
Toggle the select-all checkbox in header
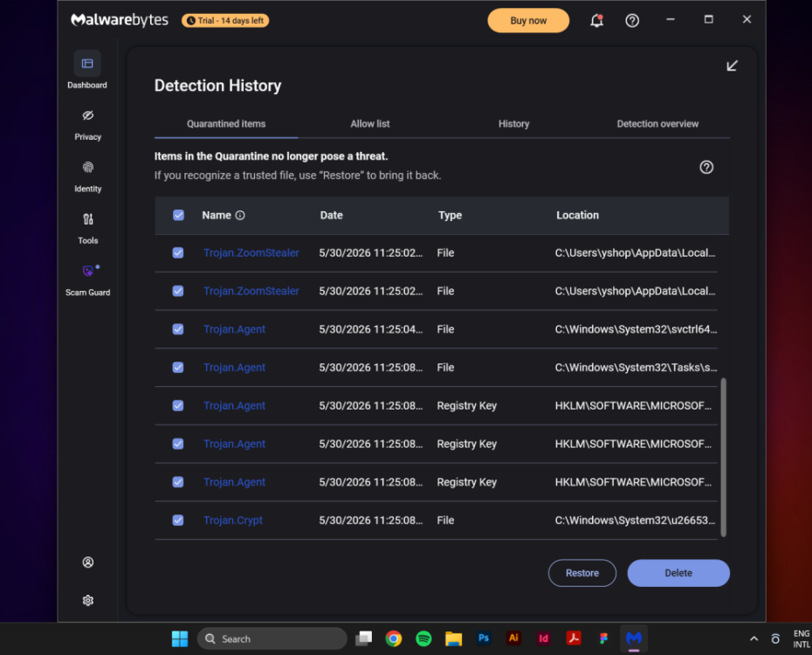pyautogui.click(x=179, y=216)
